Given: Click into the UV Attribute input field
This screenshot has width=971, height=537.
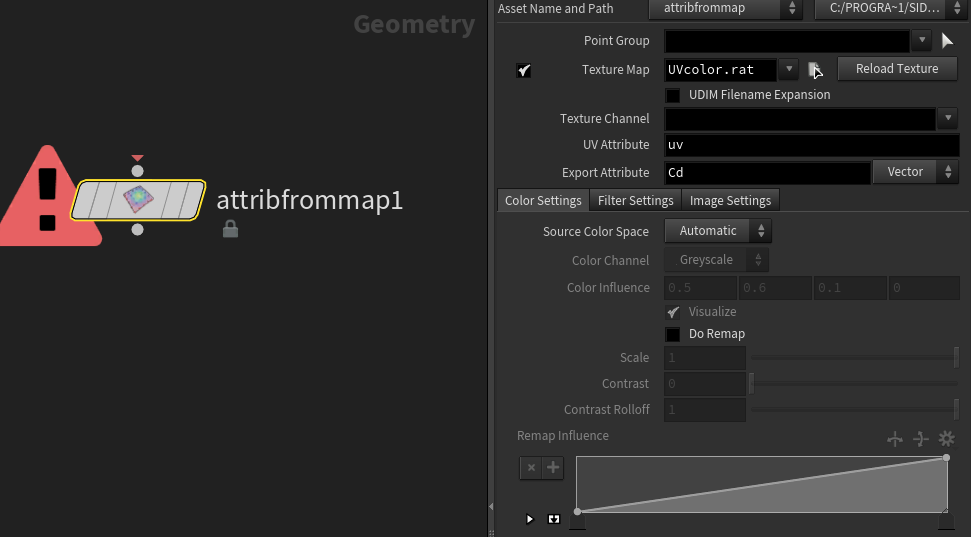Looking at the screenshot, I should (810, 146).
